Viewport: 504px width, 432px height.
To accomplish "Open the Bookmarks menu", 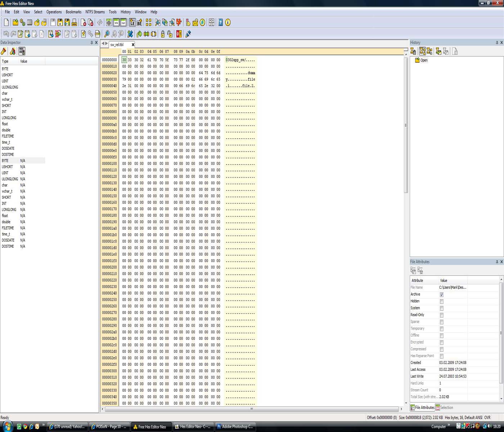I will [x=73, y=12].
